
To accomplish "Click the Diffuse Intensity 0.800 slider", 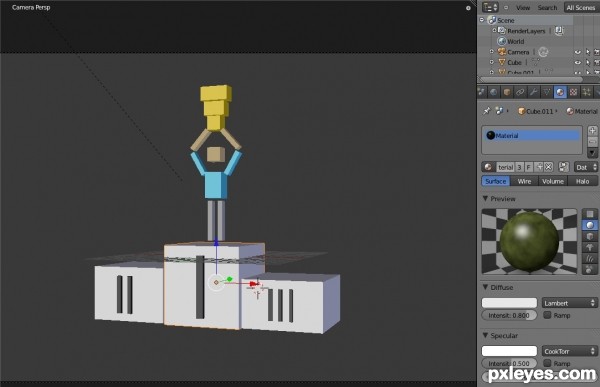I will [509, 315].
